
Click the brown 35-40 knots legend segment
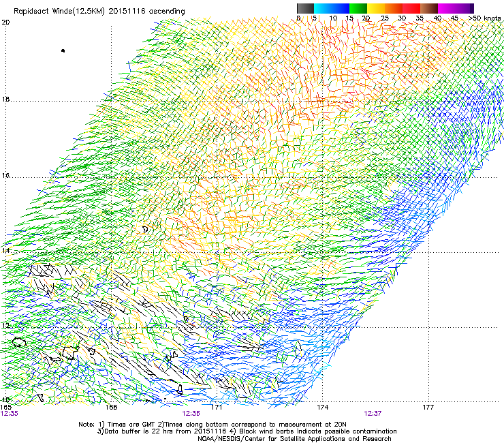click(x=429, y=8)
